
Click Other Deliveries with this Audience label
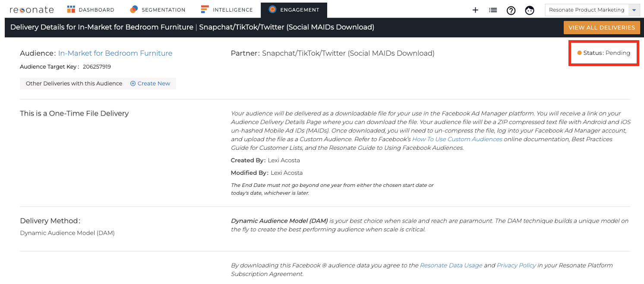tap(74, 83)
